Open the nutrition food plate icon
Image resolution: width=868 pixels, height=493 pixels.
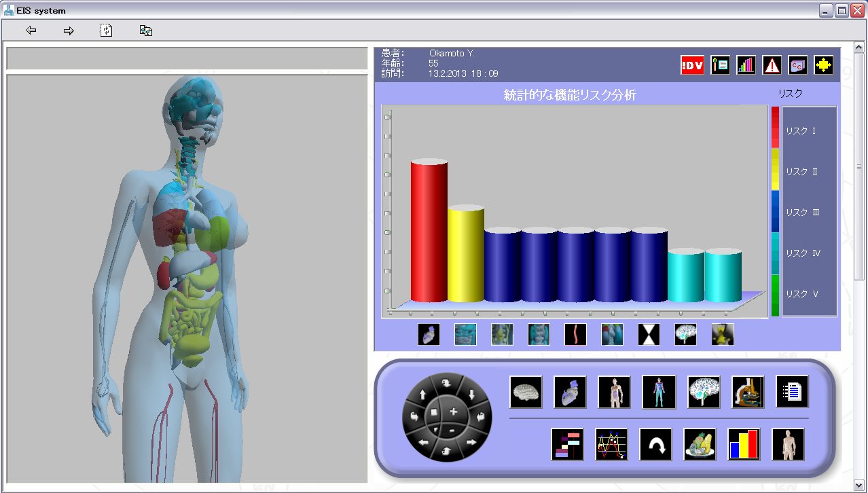coord(700,445)
